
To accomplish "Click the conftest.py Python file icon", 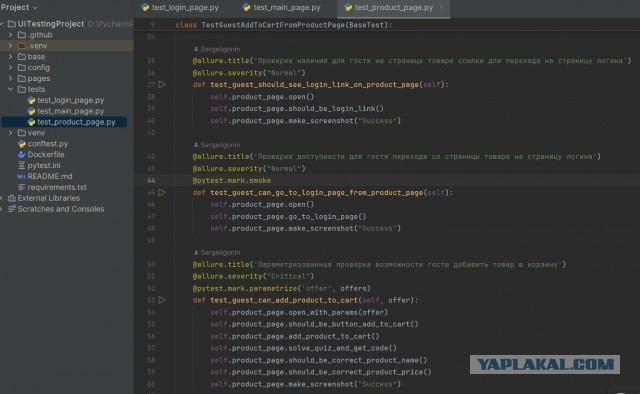I will coord(22,144).
